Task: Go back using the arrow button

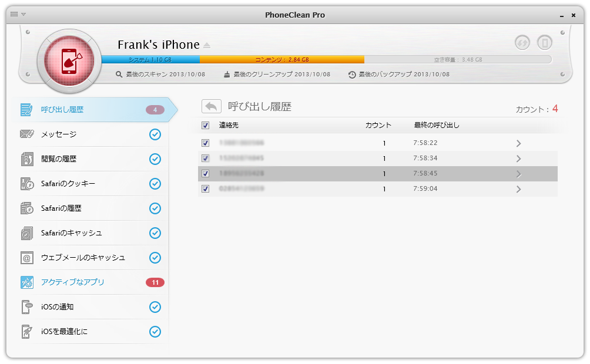Action: point(212,106)
